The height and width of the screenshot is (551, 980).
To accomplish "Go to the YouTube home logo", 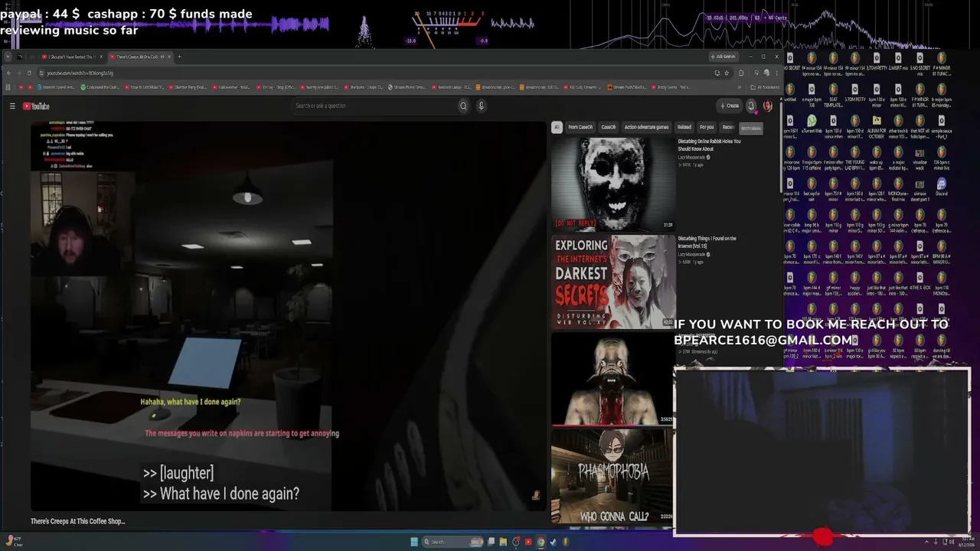I will point(36,106).
